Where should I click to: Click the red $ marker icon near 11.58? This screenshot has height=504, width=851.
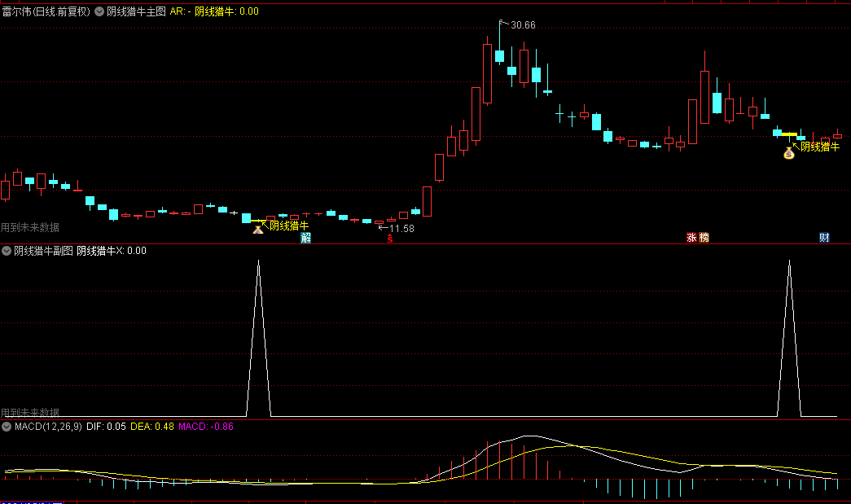coord(390,239)
